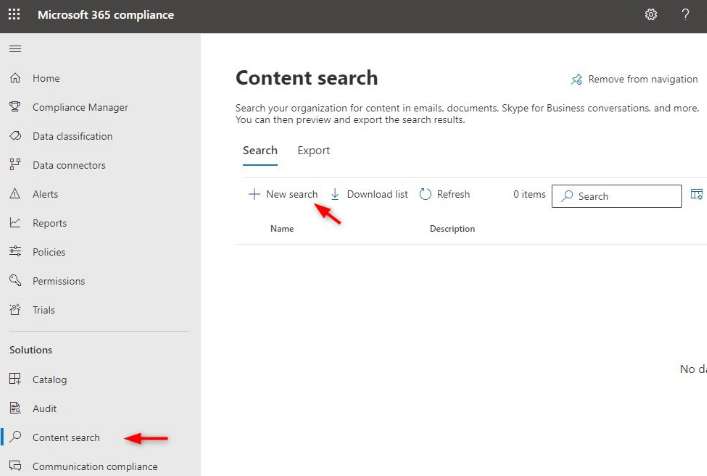Click the Alerts warning triangle icon
This screenshot has height=476, width=707.
click(x=15, y=194)
